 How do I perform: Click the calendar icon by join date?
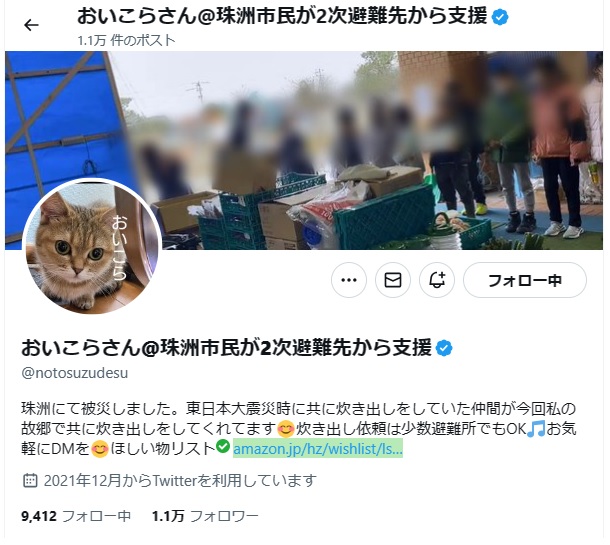30,480
